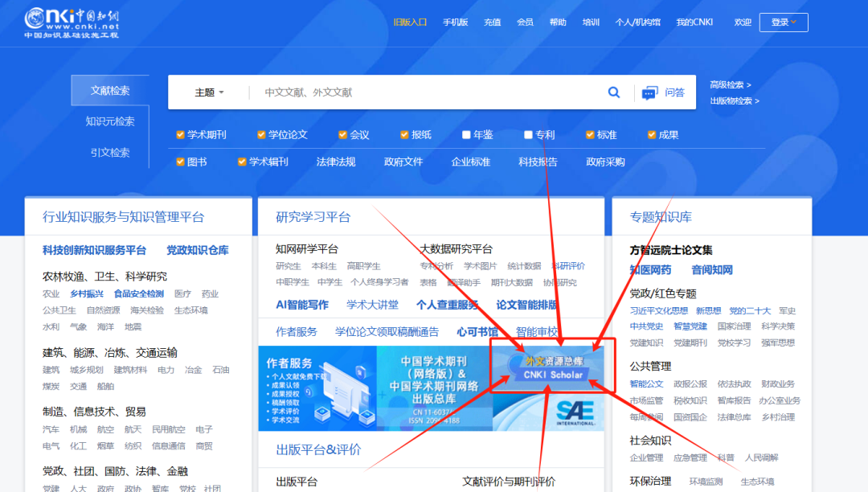Uncheck the 报纸 checkbox
Image resolution: width=868 pixels, height=492 pixels.
pyautogui.click(x=404, y=134)
